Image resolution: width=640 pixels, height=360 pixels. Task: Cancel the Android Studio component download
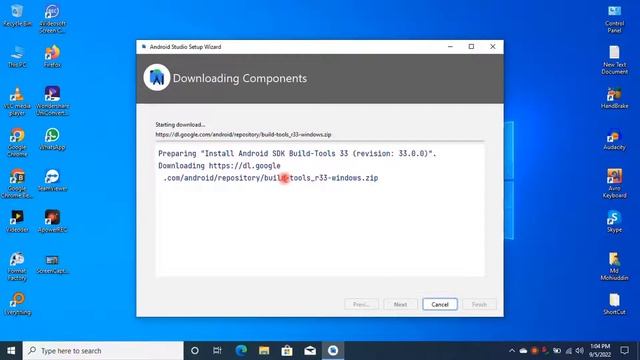point(440,304)
